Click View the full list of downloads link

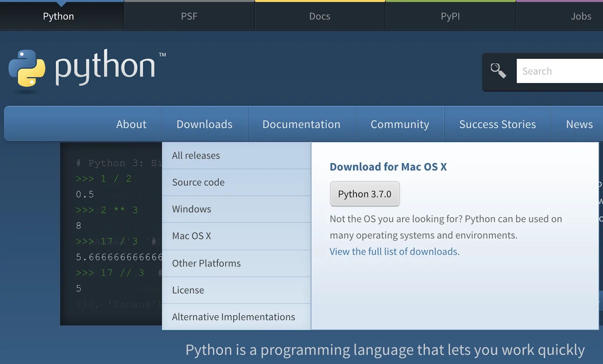click(x=395, y=251)
